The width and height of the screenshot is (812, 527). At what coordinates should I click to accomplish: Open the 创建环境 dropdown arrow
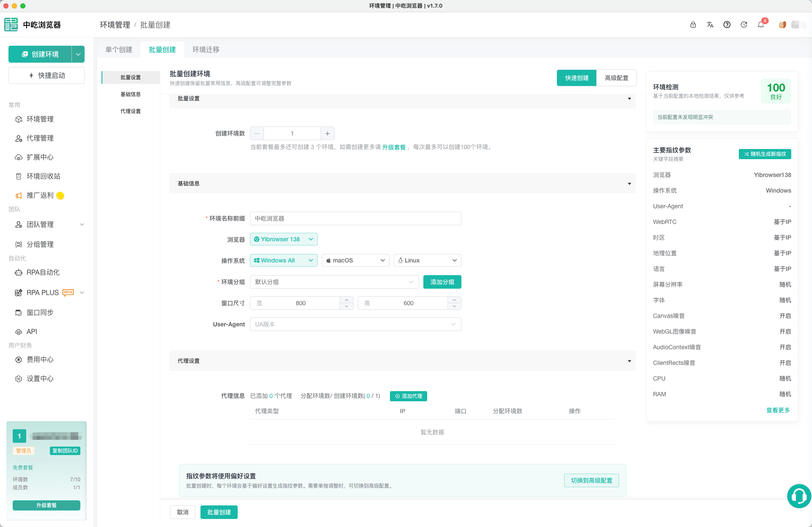click(x=78, y=54)
